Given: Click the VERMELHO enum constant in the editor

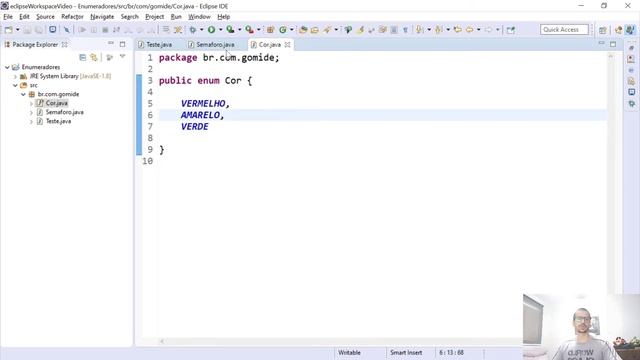Looking at the screenshot, I should coord(203,104).
